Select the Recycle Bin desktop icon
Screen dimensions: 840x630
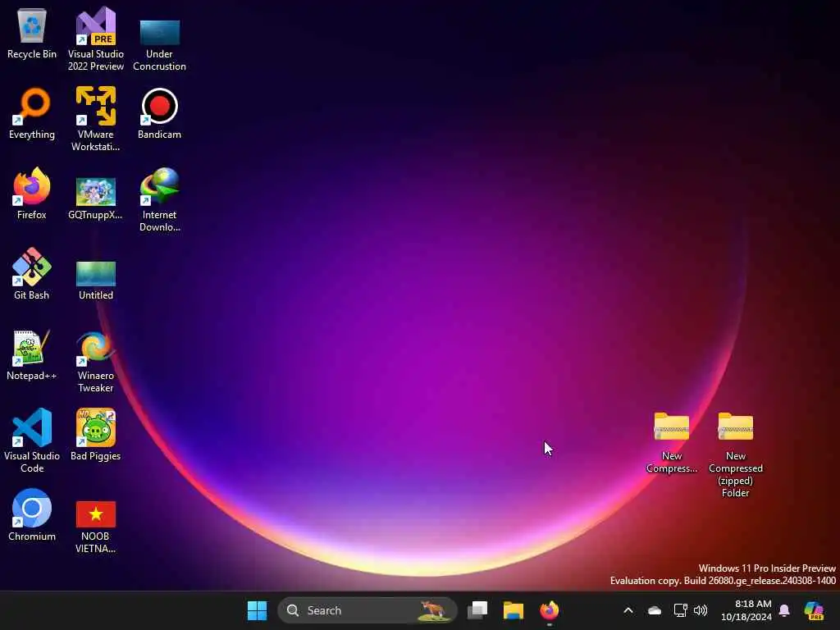[x=32, y=33]
